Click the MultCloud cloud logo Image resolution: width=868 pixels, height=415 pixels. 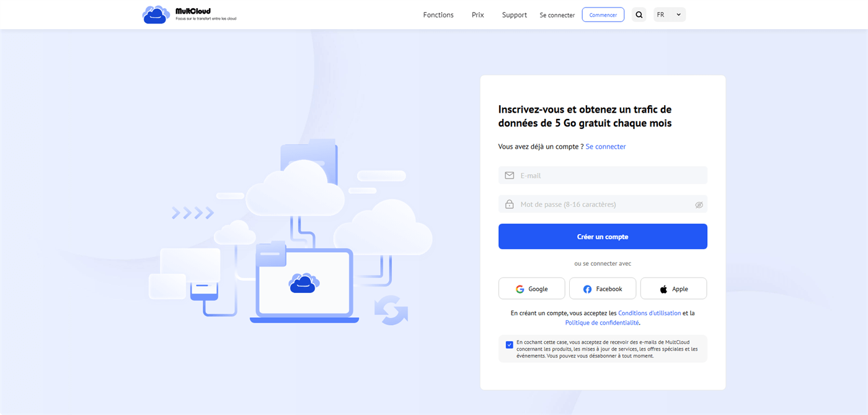point(156,14)
